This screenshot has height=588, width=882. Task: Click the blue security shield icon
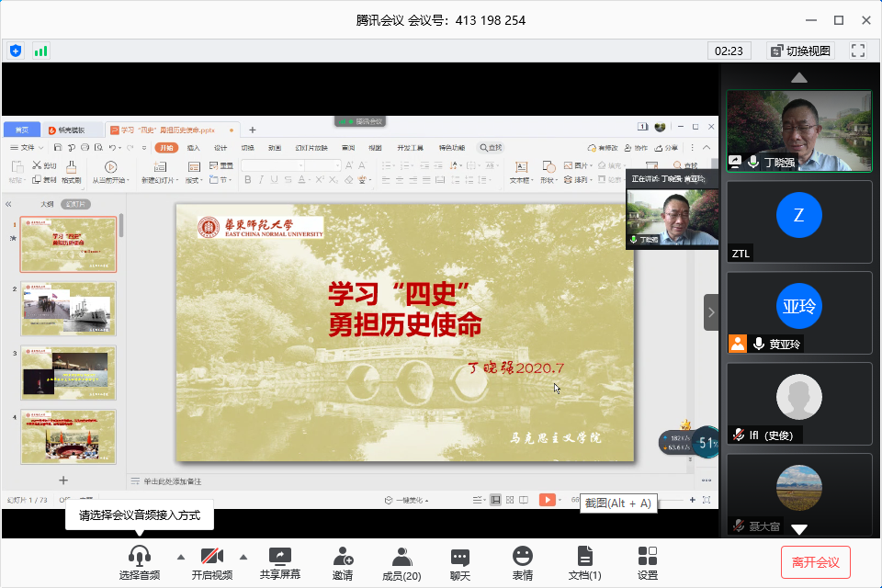tap(16, 51)
